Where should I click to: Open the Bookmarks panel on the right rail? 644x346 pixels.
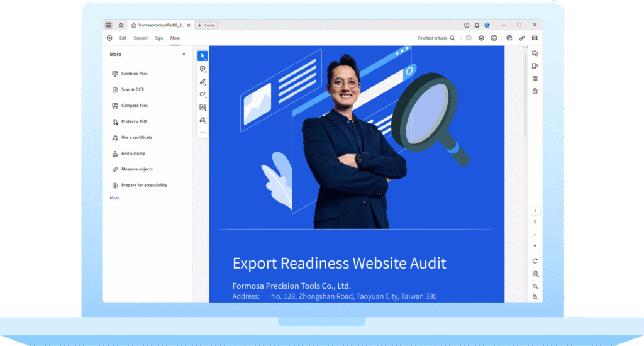click(535, 66)
